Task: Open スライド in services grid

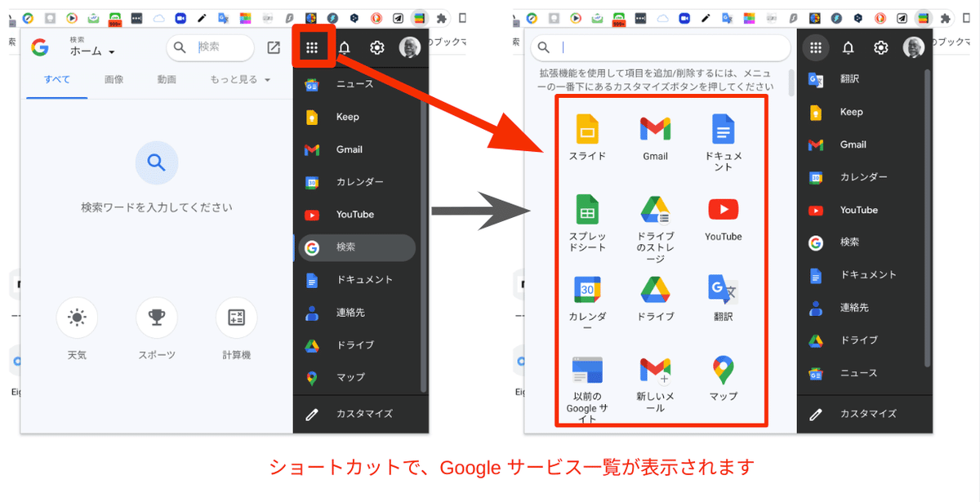Action: coord(588,136)
